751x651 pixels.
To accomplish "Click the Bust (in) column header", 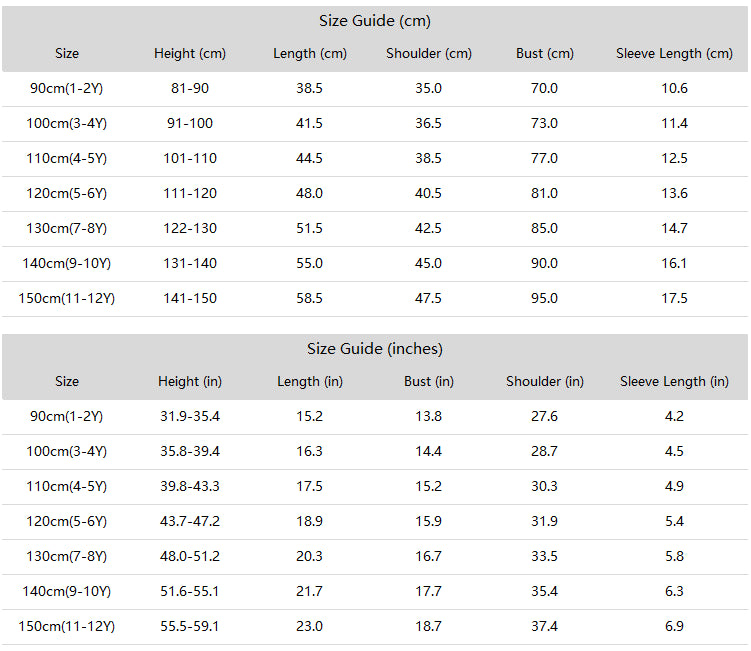I will click(429, 381).
